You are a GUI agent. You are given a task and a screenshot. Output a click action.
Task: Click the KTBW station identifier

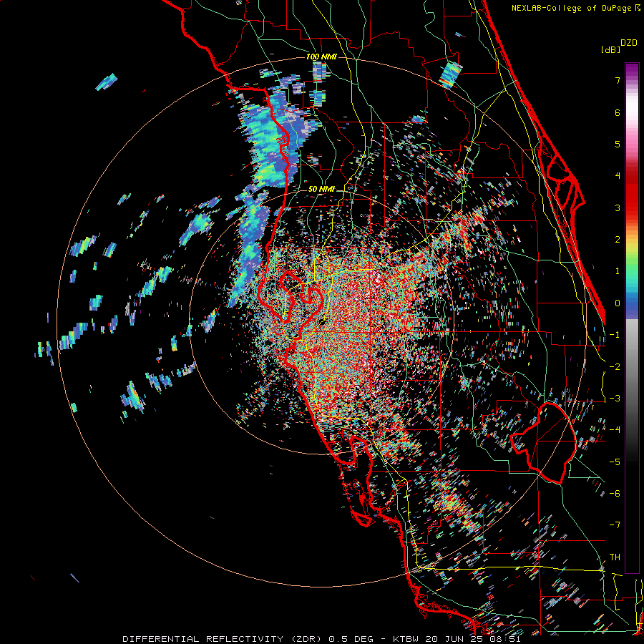[x=406, y=639]
